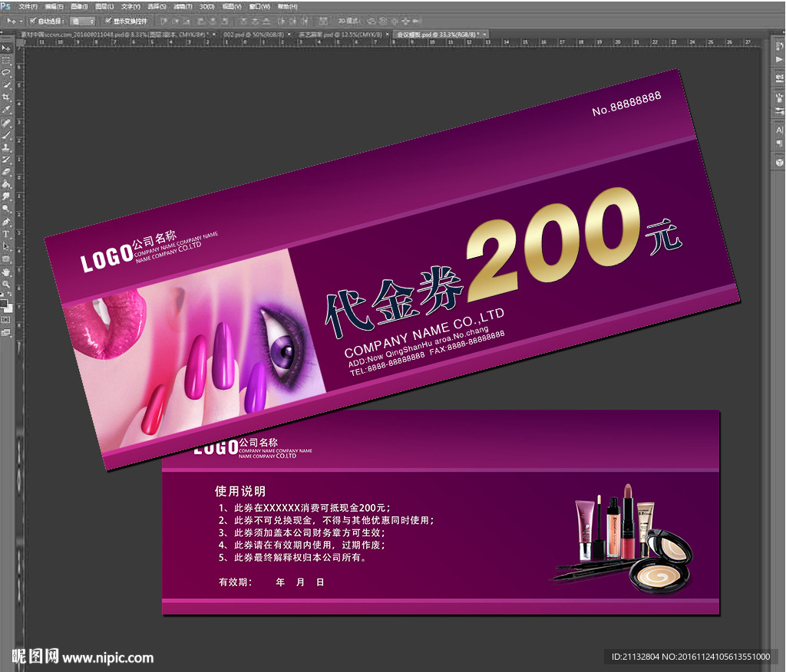Select the Path Selection tool
Screen dimensions: 786x672
(6, 246)
